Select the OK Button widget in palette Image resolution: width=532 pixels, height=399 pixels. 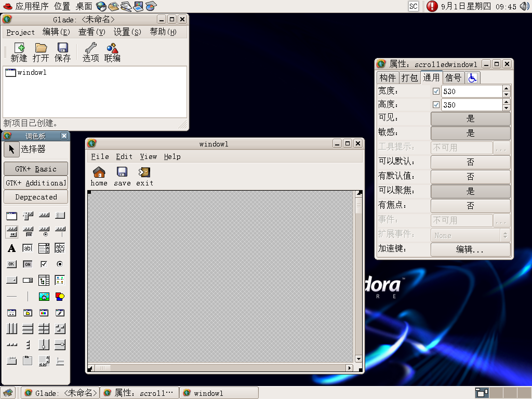pos(11,264)
